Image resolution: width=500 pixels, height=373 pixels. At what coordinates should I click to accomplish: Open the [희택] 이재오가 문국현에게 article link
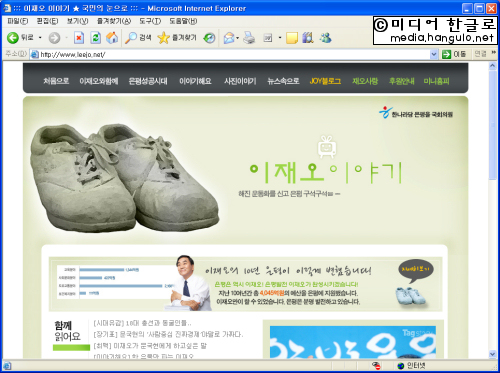pyautogui.click(x=150, y=346)
